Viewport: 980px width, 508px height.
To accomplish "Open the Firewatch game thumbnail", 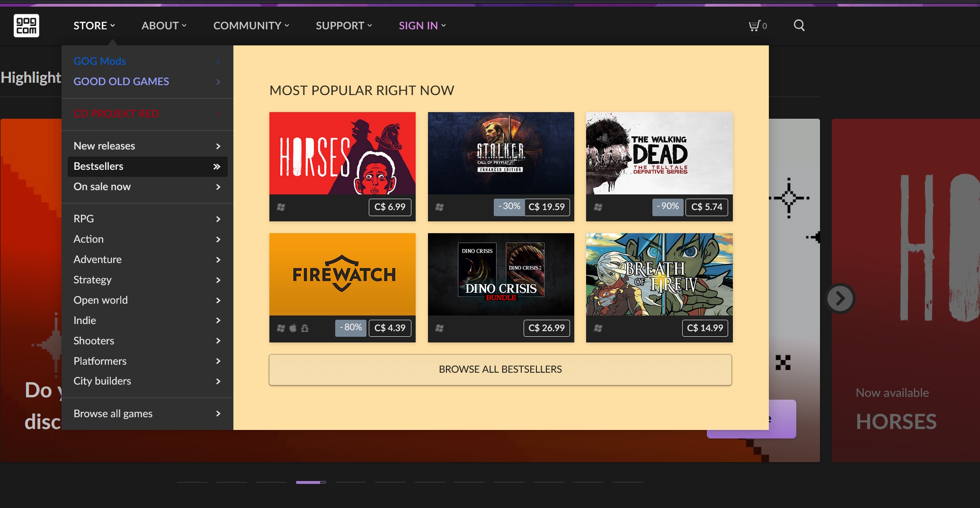I will tap(342, 274).
